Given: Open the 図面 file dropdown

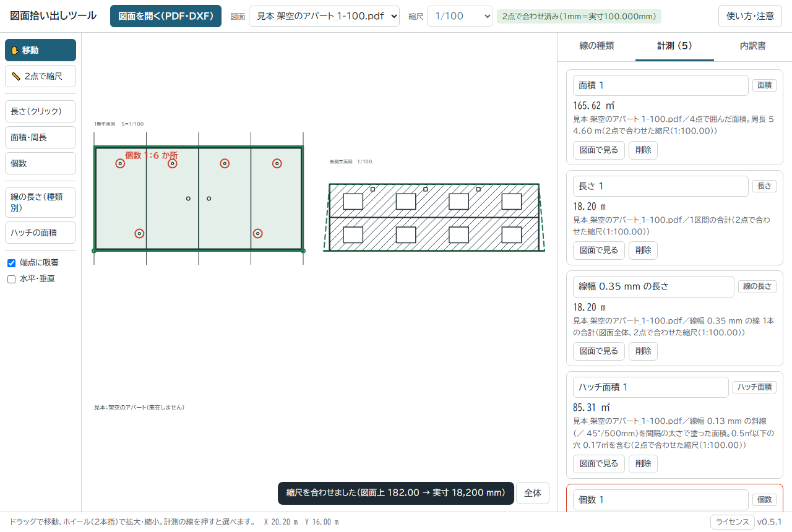Looking at the screenshot, I should (324, 16).
